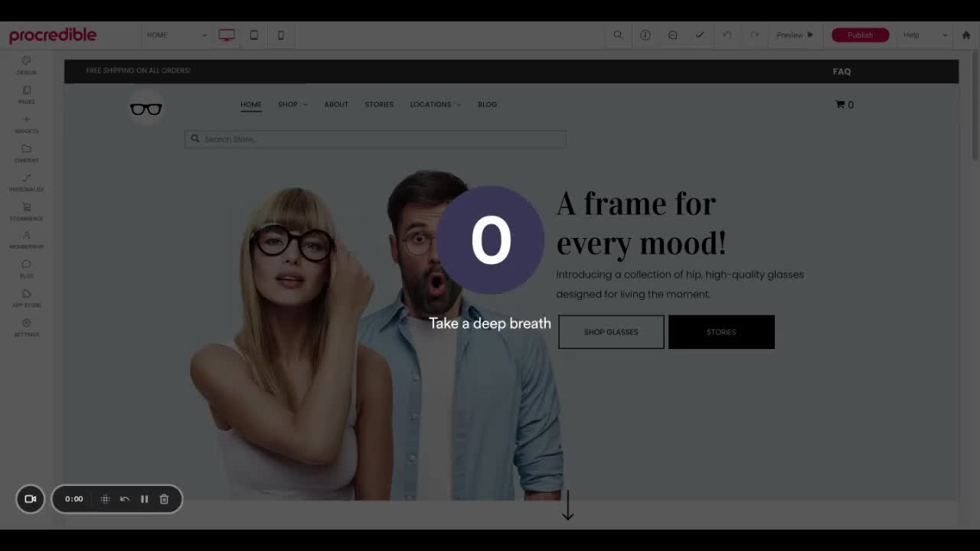Open the Design panel in sidebar

point(26,65)
